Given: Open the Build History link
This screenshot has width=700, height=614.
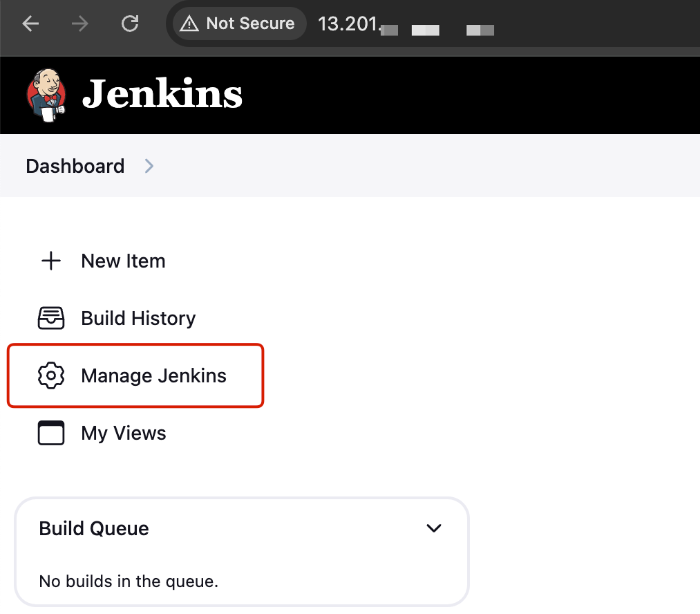Looking at the screenshot, I should (138, 318).
